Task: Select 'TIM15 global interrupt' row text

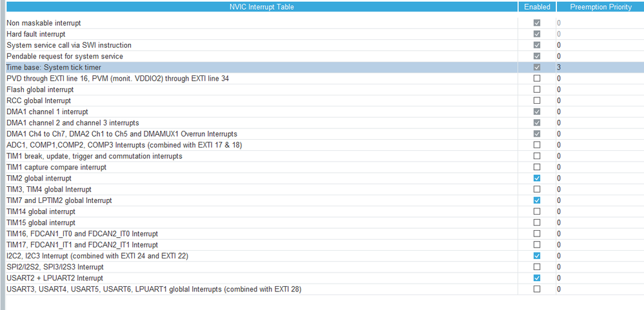Action: (x=41, y=222)
